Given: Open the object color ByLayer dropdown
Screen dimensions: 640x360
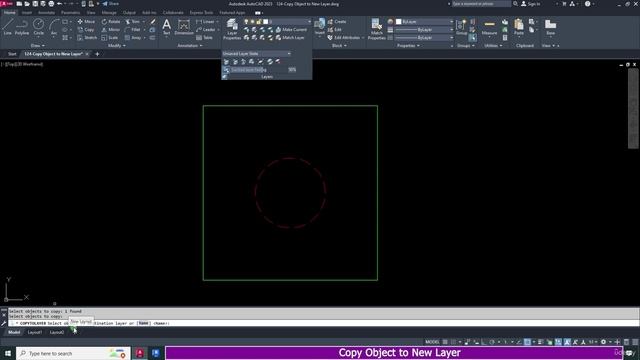Looking at the screenshot, I should [x=424, y=22].
